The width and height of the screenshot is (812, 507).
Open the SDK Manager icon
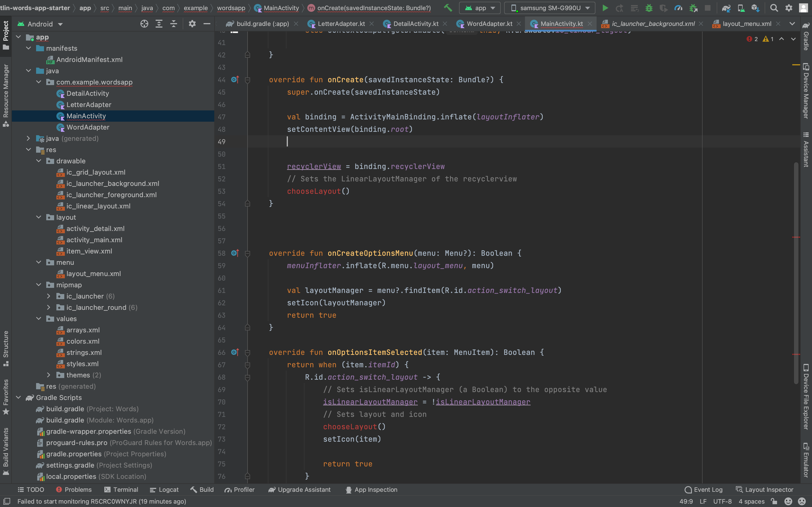[x=755, y=8]
